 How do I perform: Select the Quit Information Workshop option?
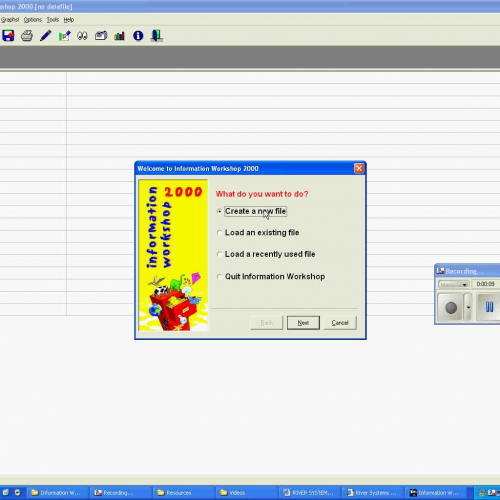[271, 276]
